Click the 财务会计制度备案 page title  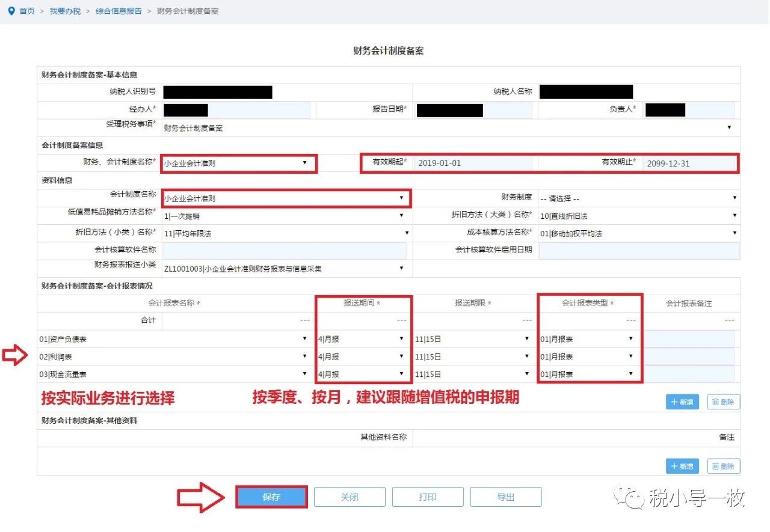pos(388,51)
